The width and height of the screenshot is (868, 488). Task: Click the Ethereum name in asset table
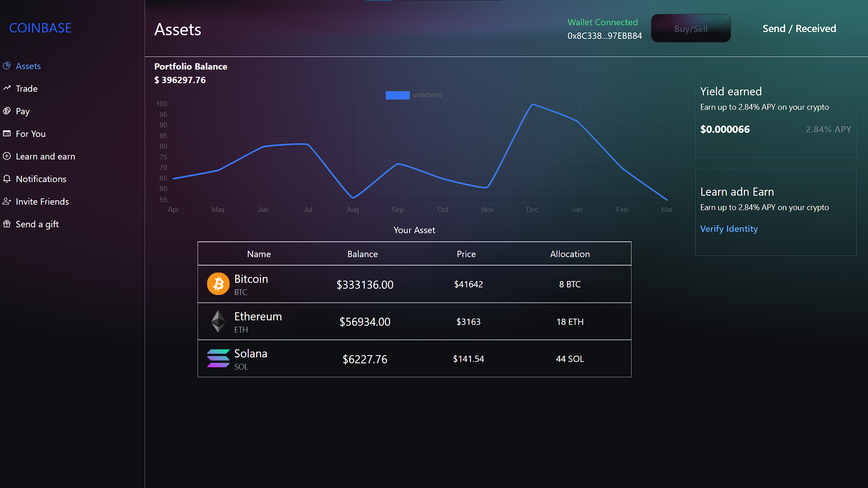point(258,316)
